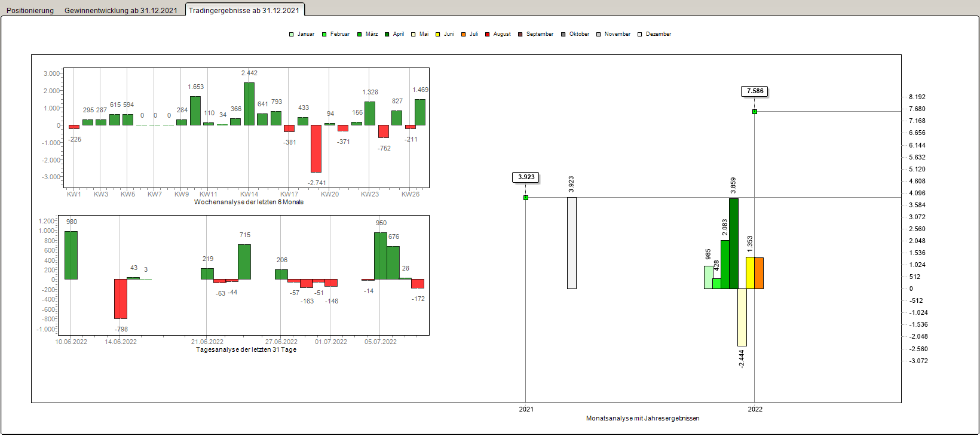Click the August legend swatch
Screen dimensions: 980x436
[x=488, y=34]
